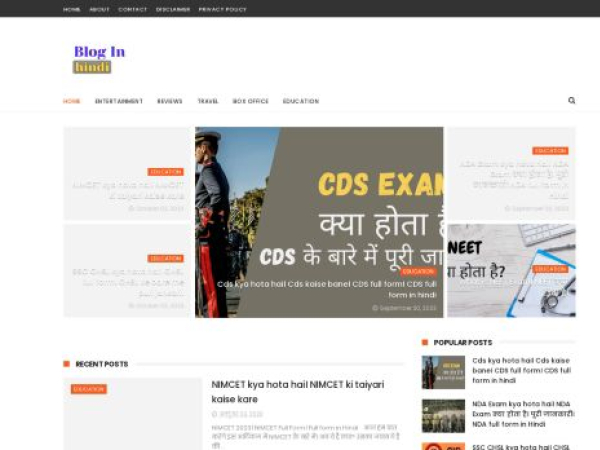Click NIMCET recent post image placeholder

click(x=132, y=414)
